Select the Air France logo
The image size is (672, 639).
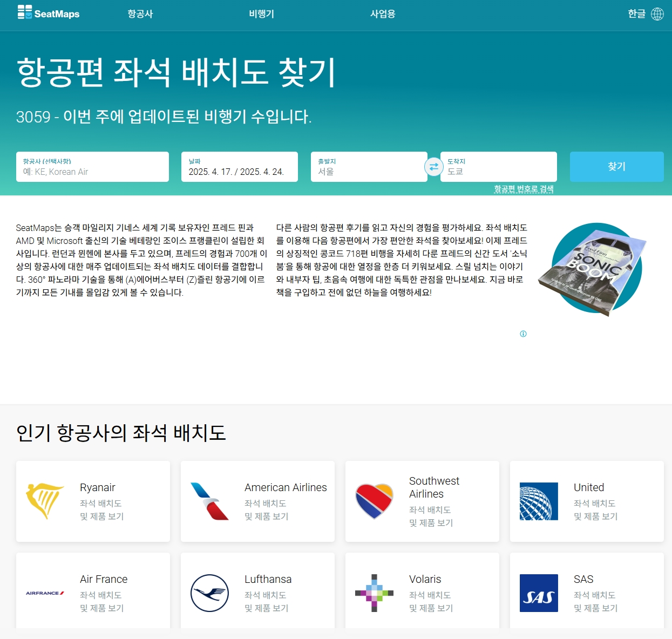point(45,593)
